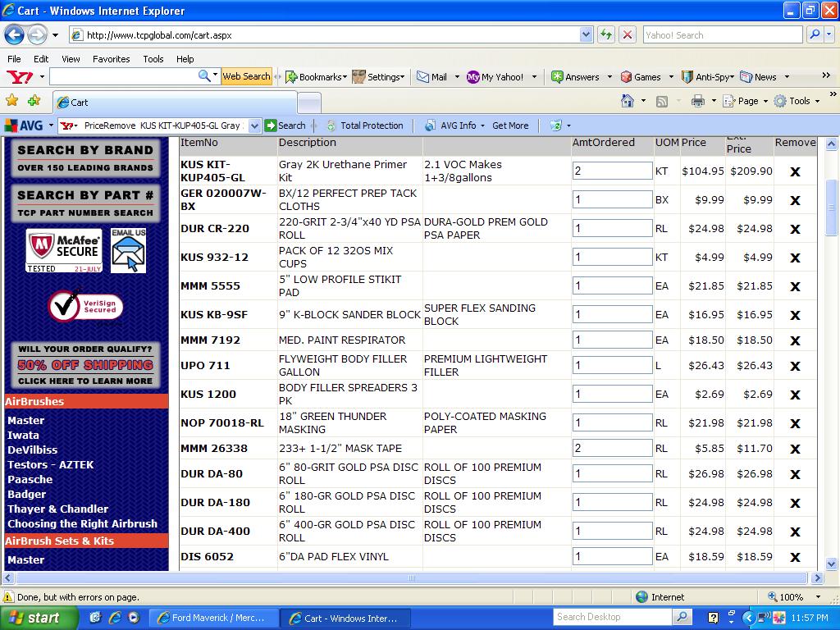Click the 50% Off Shipping banner
The width and height of the screenshot is (840, 630).
coord(85,365)
